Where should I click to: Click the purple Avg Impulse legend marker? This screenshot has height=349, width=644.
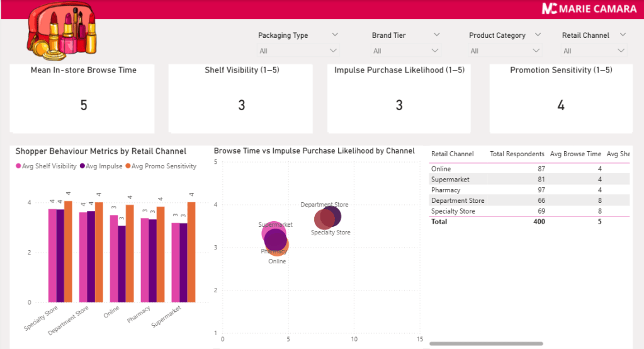point(82,166)
